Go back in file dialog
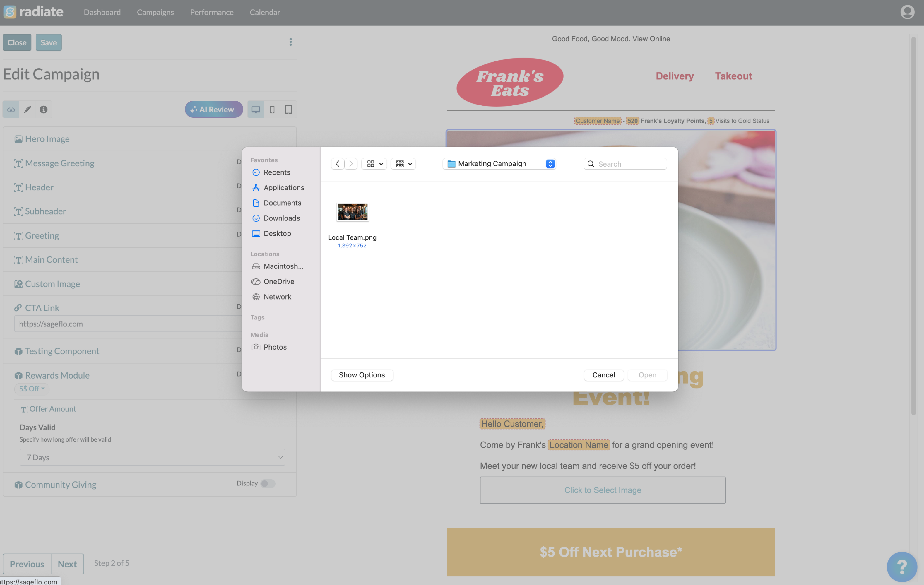The width and height of the screenshot is (924, 585). [x=337, y=164]
